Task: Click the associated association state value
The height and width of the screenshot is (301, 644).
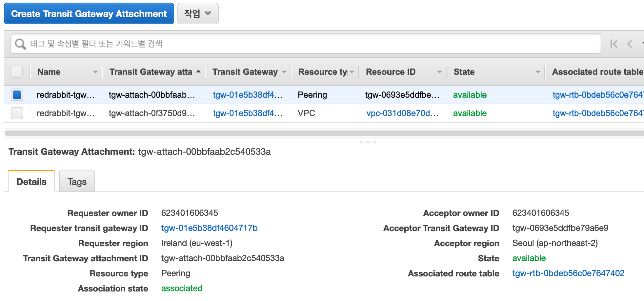Action: pos(182,288)
